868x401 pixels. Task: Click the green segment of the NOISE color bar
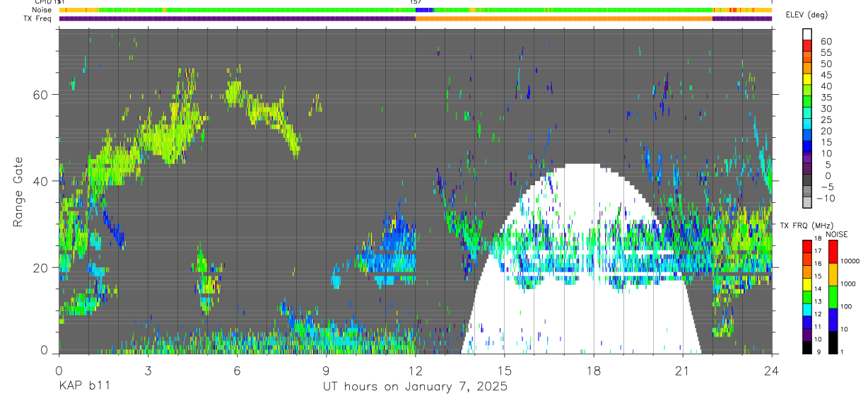pyautogui.click(x=833, y=296)
